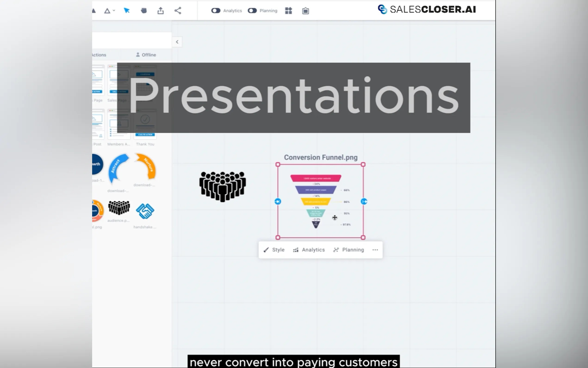
Task: Collapse the left sidebar panel with chevron
Action: pyautogui.click(x=177, y=42)
